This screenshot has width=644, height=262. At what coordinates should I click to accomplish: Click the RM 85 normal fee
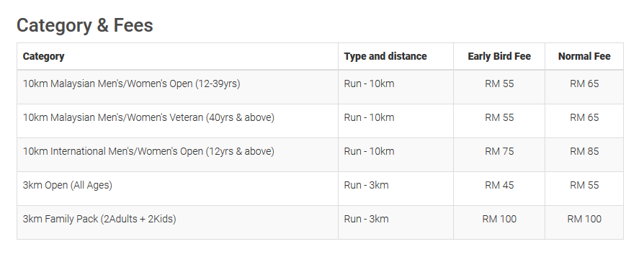584,151
